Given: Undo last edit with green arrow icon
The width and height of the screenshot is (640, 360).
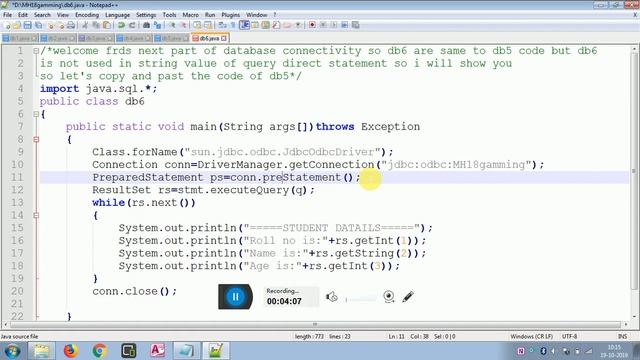Looking at the screenshot, I should [x=121, y=25].
